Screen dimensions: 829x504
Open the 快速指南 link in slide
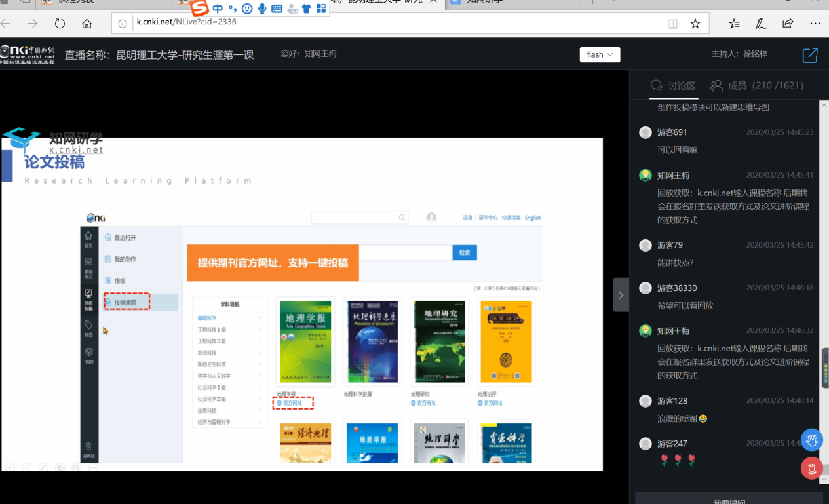pyautogui.click(x=511, y=218)
